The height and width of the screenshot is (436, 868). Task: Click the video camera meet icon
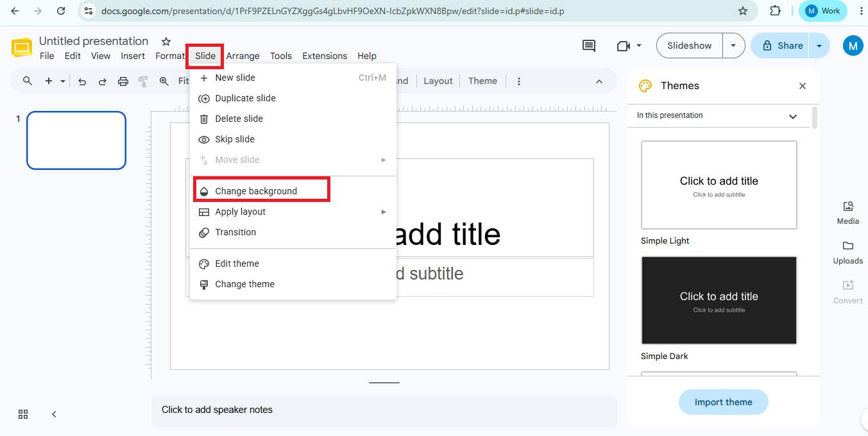click(x=623, y=46)
